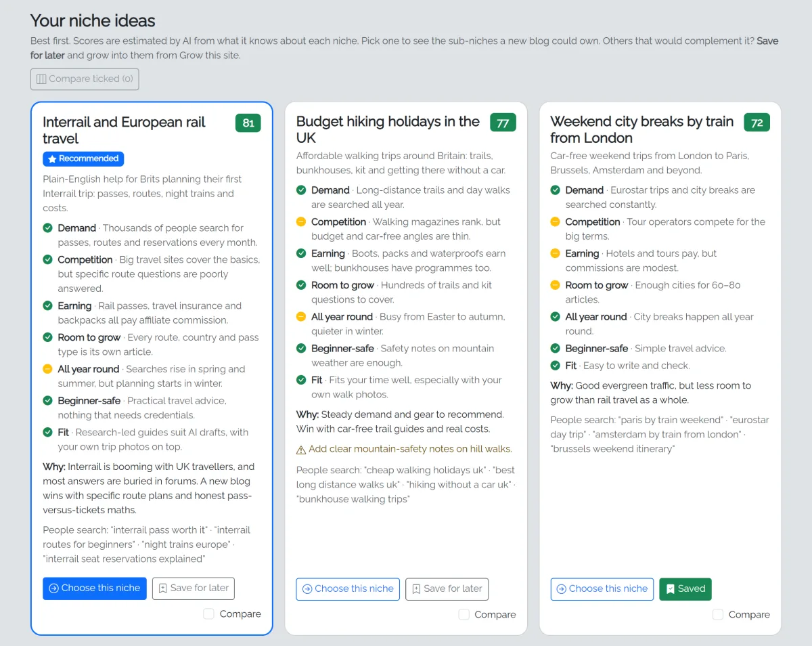
Task: Click the 72 score badge
Action: pos(757,123)
